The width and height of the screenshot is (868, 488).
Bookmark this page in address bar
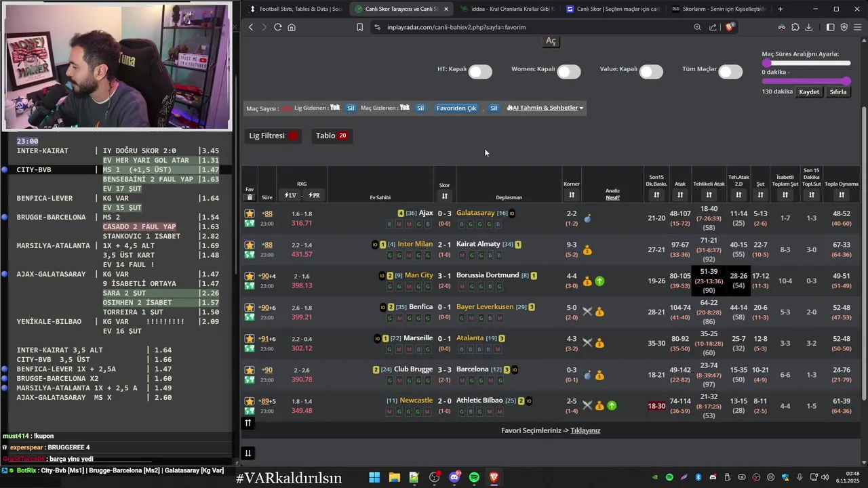pos(359,27)
